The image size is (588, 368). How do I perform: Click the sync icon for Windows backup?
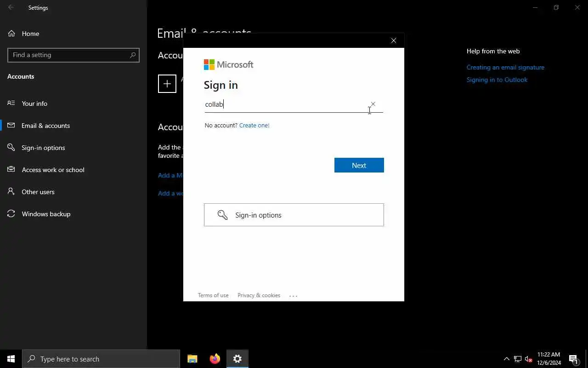click(x=11, y=214)
